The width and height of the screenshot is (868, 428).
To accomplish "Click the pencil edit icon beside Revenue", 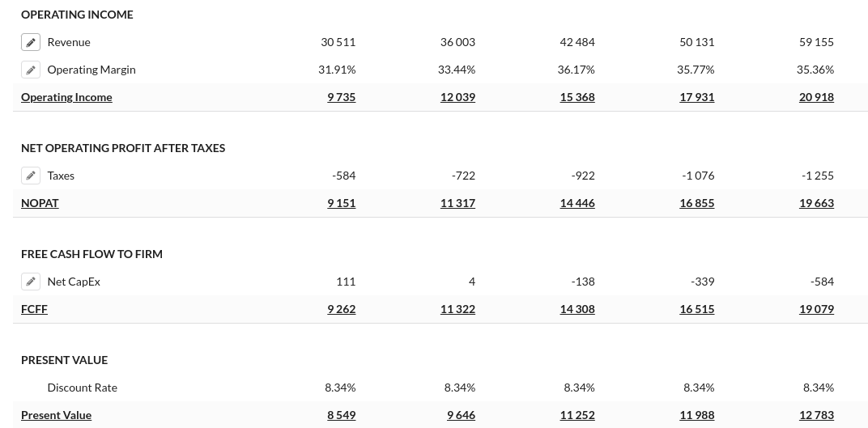I will 31,42.
